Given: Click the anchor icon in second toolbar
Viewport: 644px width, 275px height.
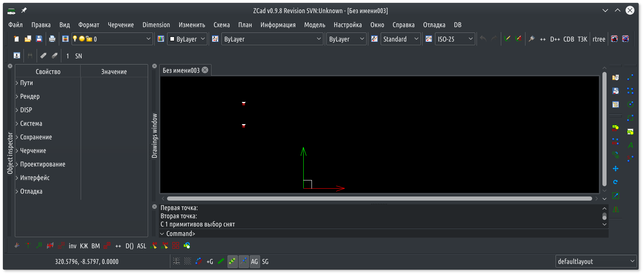Looking at the screenshot, I should pyautogui.click(x=17, y=55).
